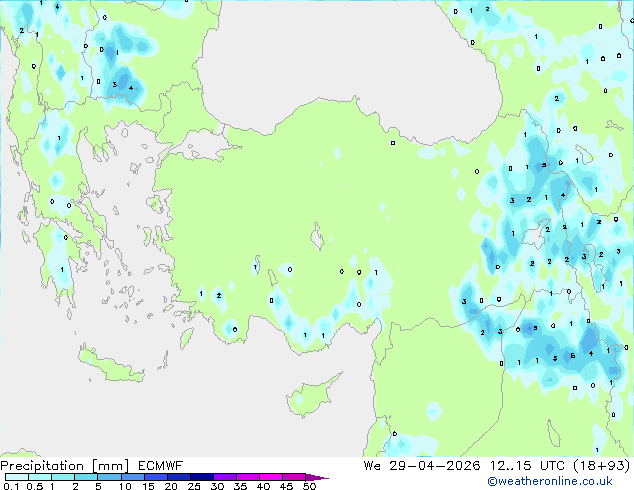Click the 'ECMWF' model label
634x490 pixels.
tap(161, 466)
